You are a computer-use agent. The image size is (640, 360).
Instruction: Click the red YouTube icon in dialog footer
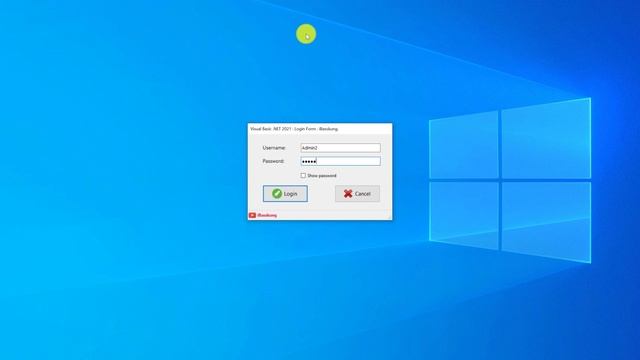coord(252,215)
